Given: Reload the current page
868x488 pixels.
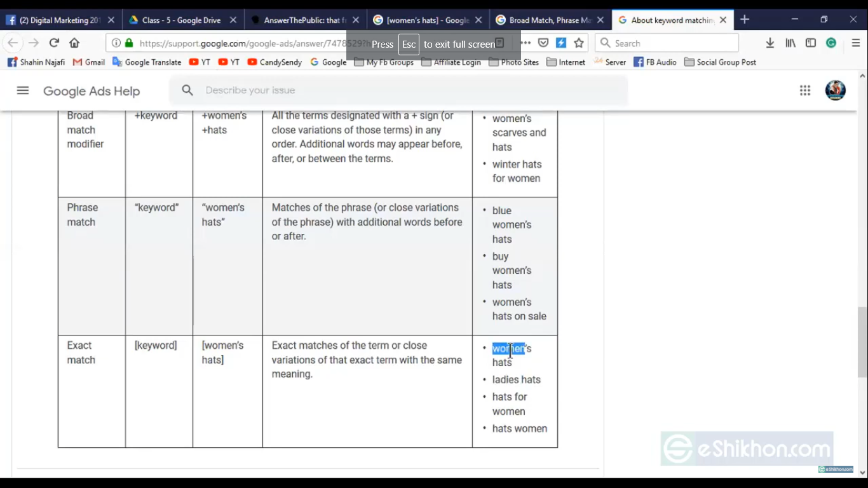Looking at the screenshot, I should [x=54, y=43].
